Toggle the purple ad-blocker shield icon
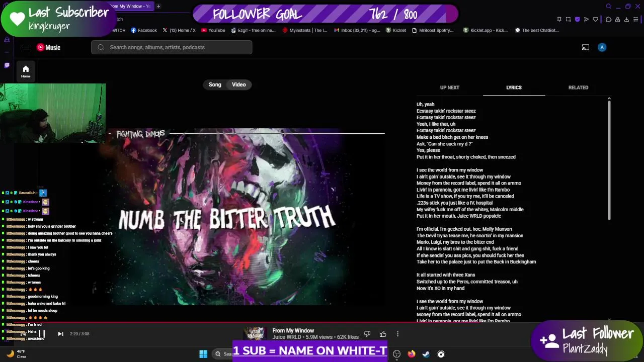This screenshot has width=644, height=362. click(577, 19)
